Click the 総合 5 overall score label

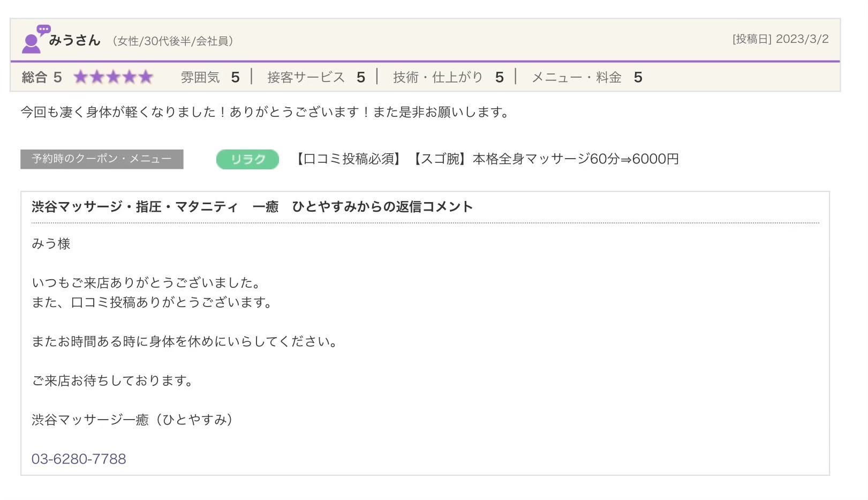tap(42, 77)
